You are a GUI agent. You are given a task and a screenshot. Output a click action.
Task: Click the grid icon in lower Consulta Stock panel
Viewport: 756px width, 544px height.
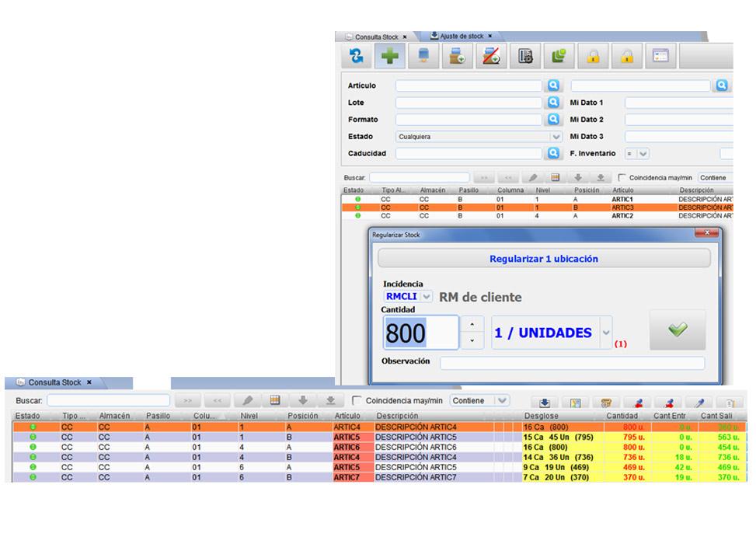click(275, 400)
